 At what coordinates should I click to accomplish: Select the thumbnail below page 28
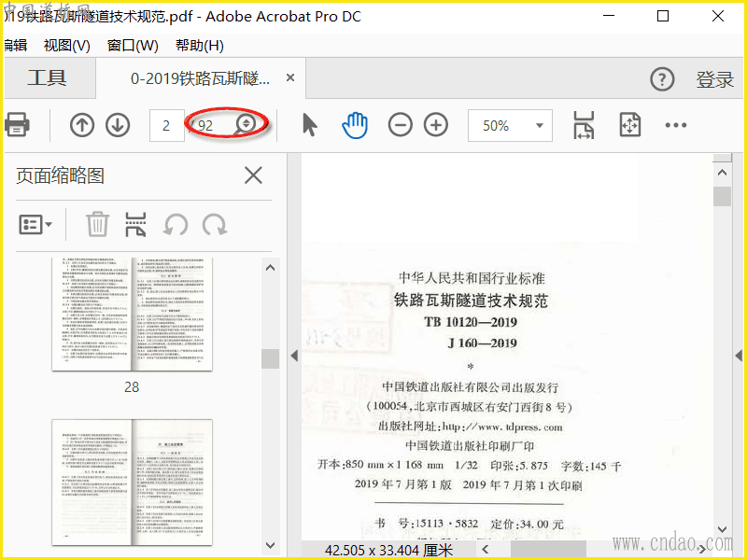(x=132, y=482)
